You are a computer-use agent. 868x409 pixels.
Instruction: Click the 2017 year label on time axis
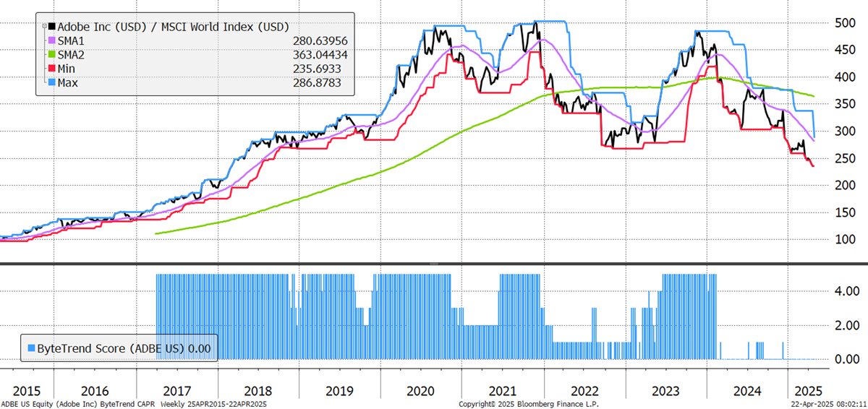(176, 391)
